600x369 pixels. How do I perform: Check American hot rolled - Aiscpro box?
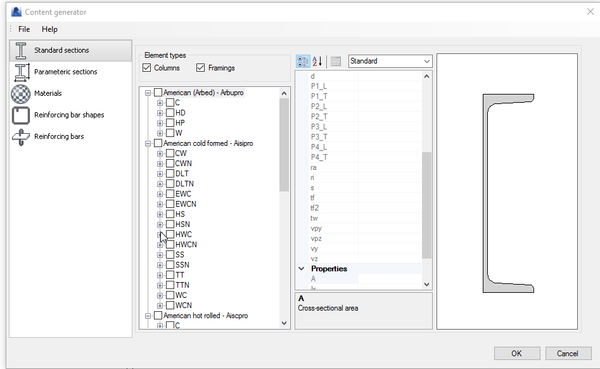(158, 315)
